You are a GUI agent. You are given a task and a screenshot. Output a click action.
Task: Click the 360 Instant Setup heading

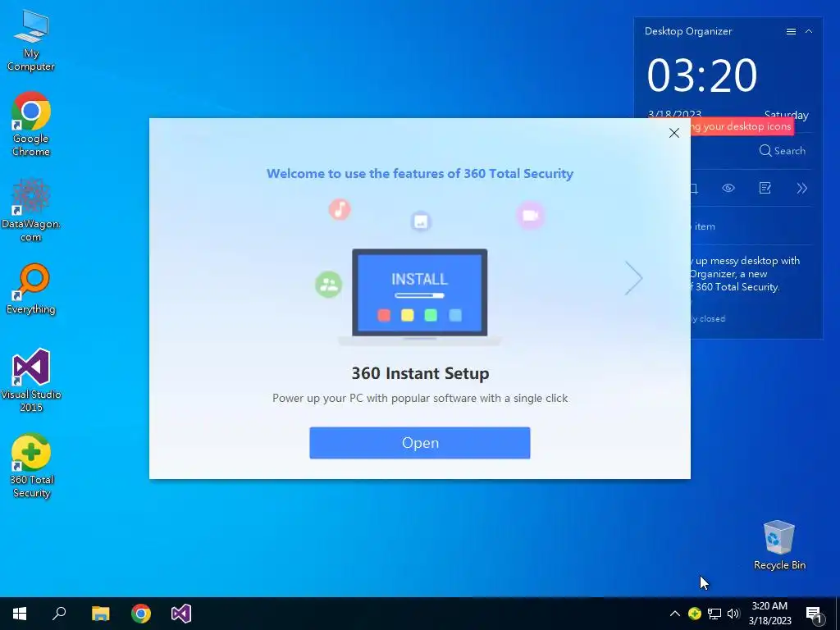pyautogui.click(x=420, y=373)
